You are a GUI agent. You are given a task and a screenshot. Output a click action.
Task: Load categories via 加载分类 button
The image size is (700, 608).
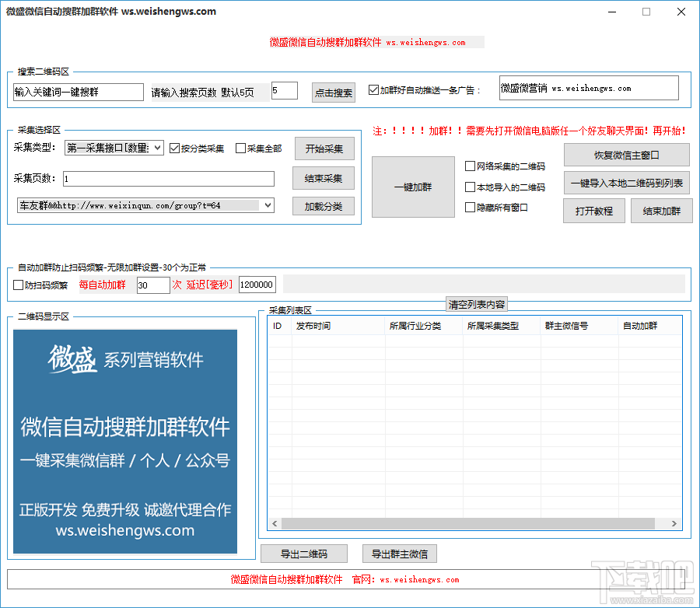[324, 206]
